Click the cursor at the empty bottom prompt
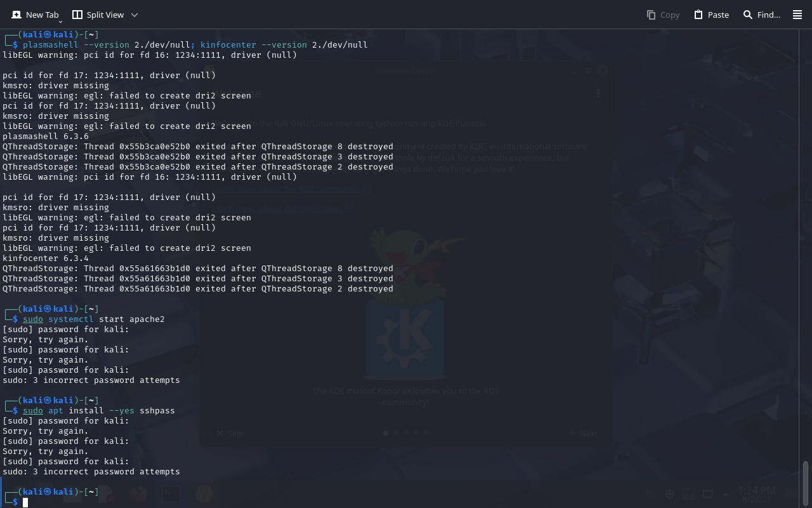Screen dimensions: 812x508 tap(25, 502)
